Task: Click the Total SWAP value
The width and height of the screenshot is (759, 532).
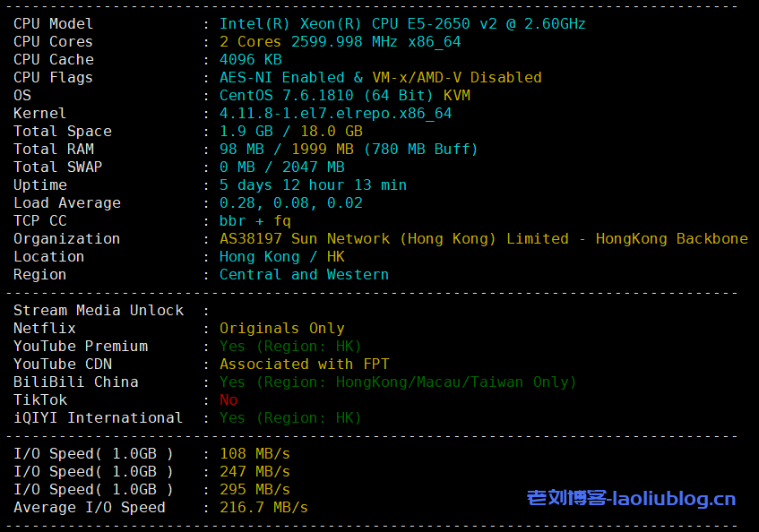Action: pos(281,167)
